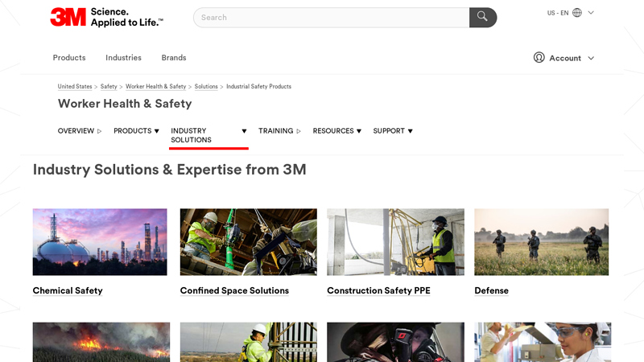Open the Defense soldiers image thumbnail
This screenshot has width=644, height=362.
541,242
